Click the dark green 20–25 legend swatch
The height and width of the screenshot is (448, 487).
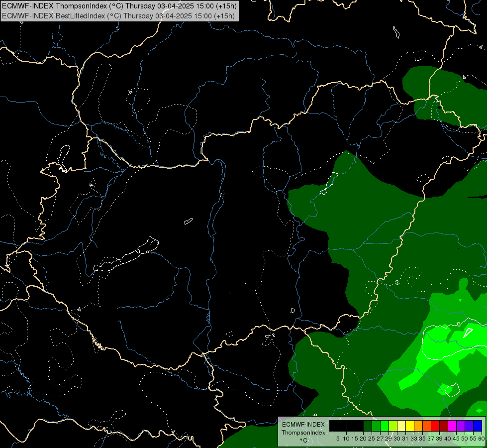pos(368,426)
